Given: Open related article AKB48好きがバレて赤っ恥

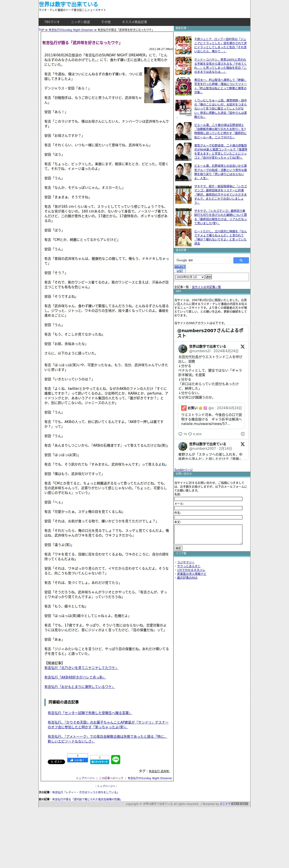Looking at the screenshot, I should click(x=75, y=677).
